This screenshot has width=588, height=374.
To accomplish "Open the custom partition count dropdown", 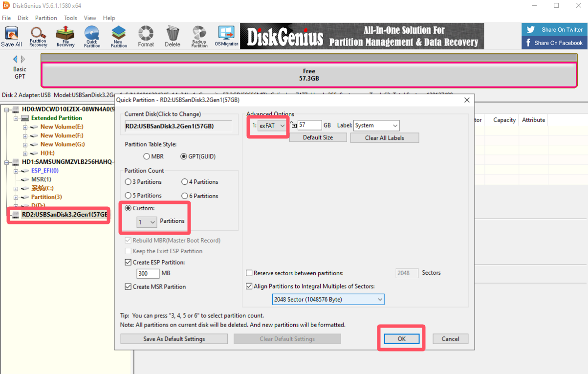I will click(147, 222).
